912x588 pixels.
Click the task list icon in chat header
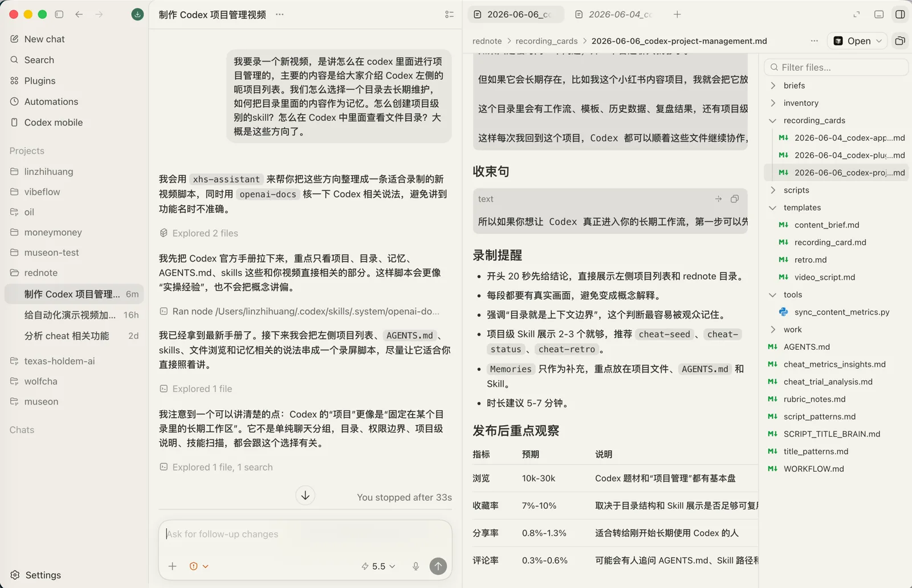tap(449, 14)
